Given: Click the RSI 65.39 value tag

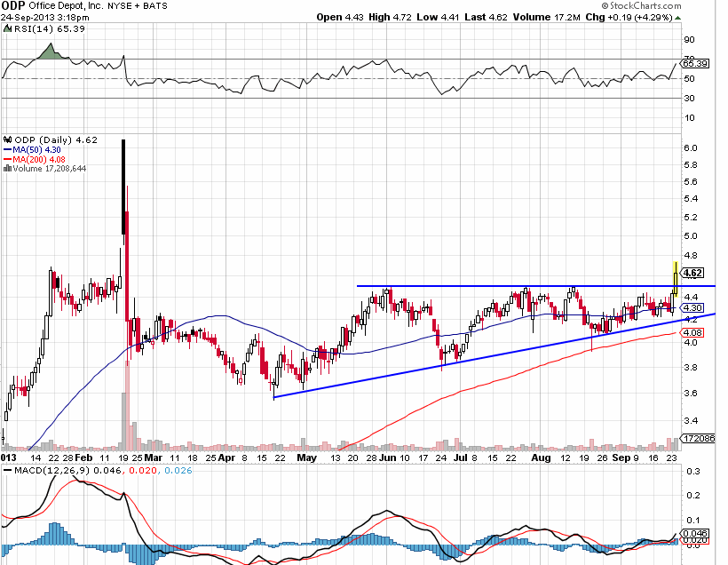Looking at the screenshot, I should (695, 63).
